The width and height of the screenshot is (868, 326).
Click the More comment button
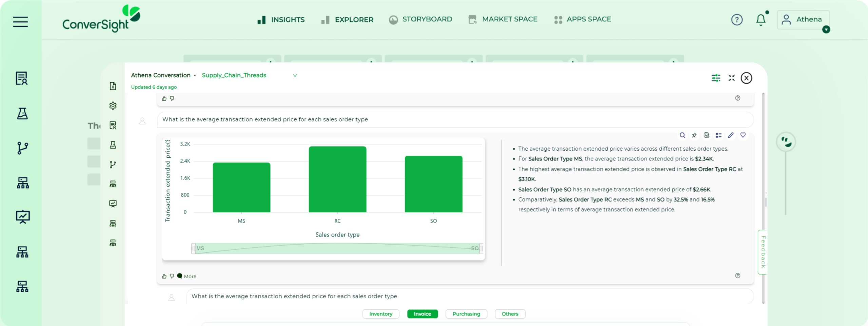pyautogui.click(x=187, y=276)
